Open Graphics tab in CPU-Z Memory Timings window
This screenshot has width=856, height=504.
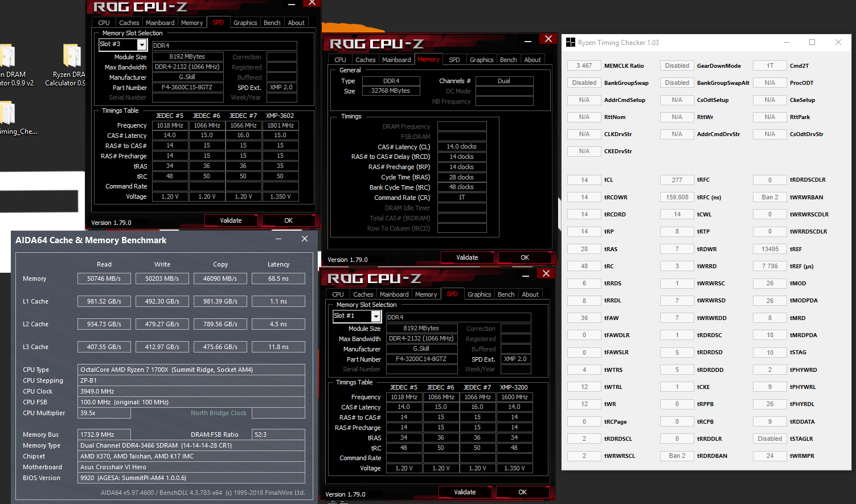[x=482, y=60]
